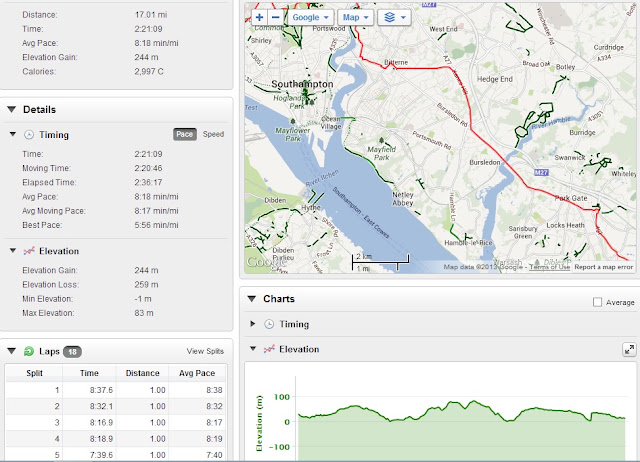640x462 pixels.
Task: Collapse the Timing details section
Action: point(13,134)
